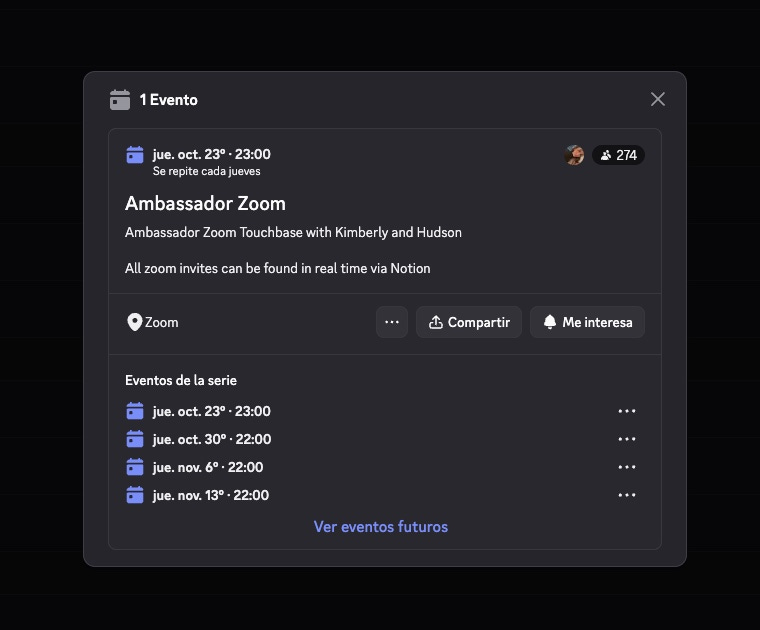Image resolution: width=760 pixels, height=630 pixels.
Task: Open options menu for nov. 13º series event
Action: click(x=627, y=495)
